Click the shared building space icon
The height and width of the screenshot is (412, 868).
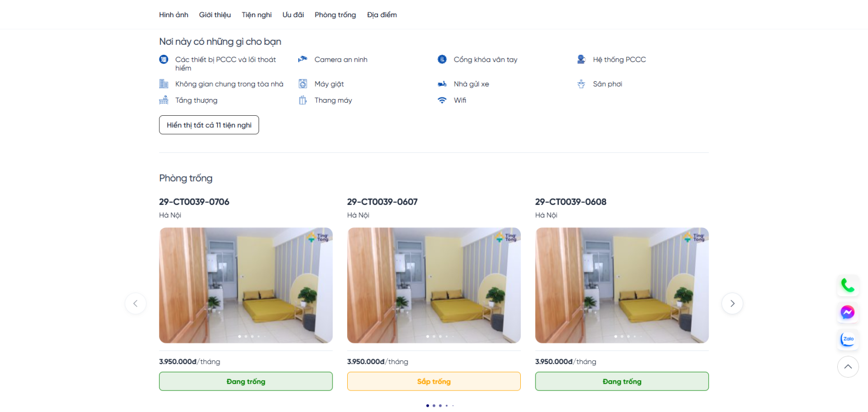click(x=164, y=84)
